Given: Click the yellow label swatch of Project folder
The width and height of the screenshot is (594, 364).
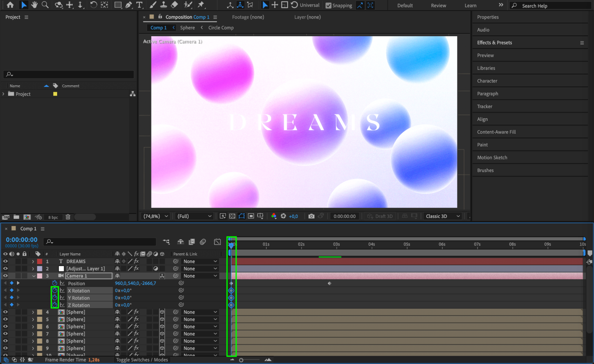Looking at the screenshot, I should pos(55,94).
